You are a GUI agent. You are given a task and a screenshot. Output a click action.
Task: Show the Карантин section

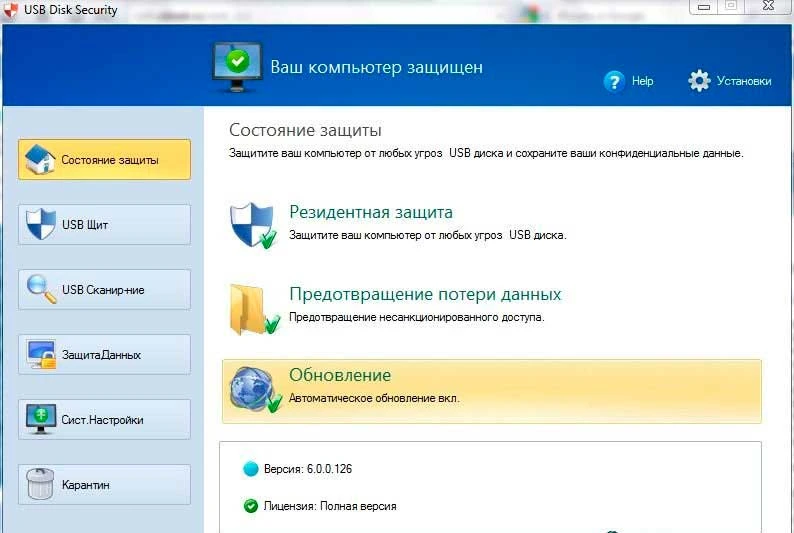tap(104, 484)
